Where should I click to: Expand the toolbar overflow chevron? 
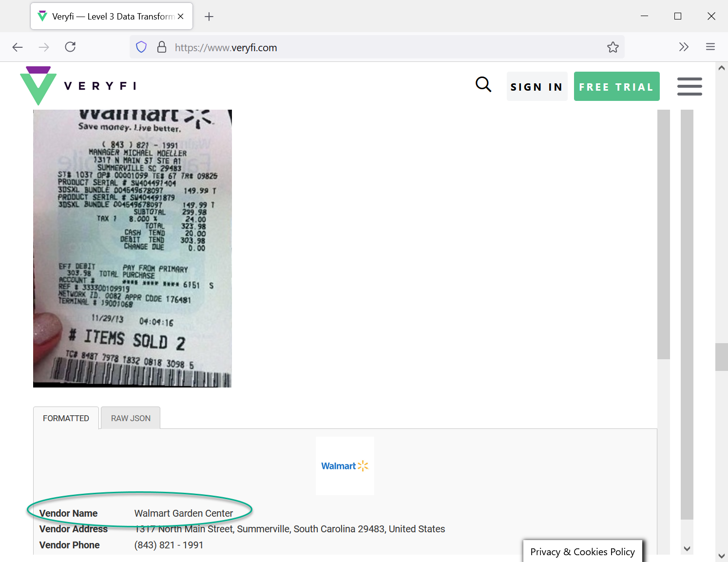(x=684, y=47)
